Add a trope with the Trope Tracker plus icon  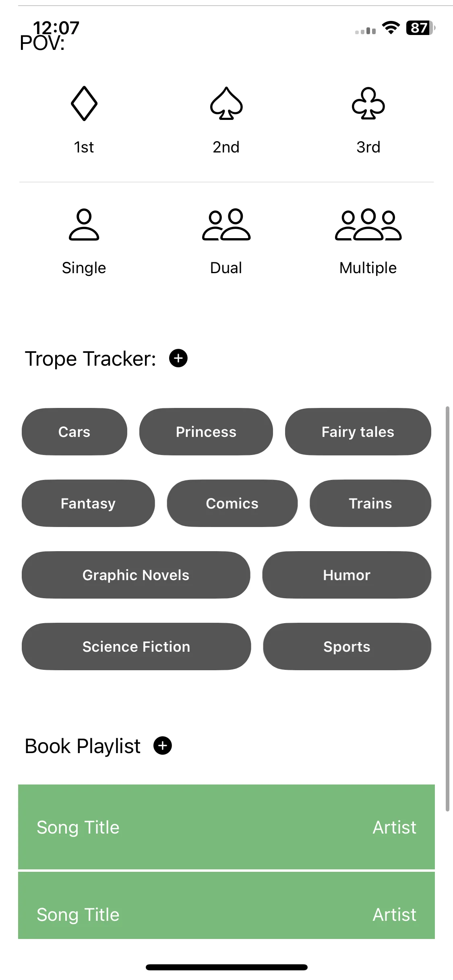click(x=178, y=358)
